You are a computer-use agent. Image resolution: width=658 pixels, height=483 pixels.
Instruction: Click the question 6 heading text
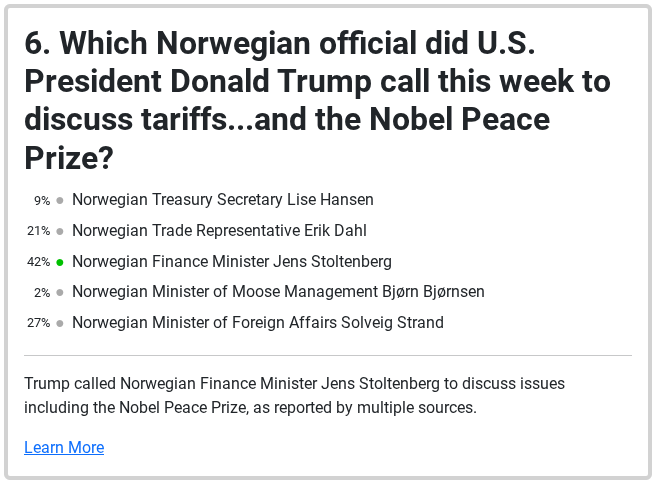point(318,100)
